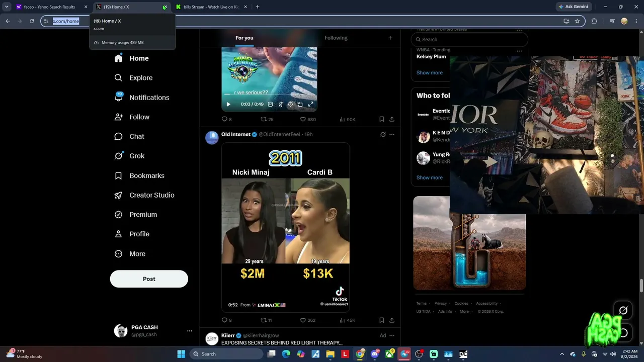The height and width of the screenshot is (362, 644).
Task: Open File Explorer from taskbar
Action: pos(331,354)
